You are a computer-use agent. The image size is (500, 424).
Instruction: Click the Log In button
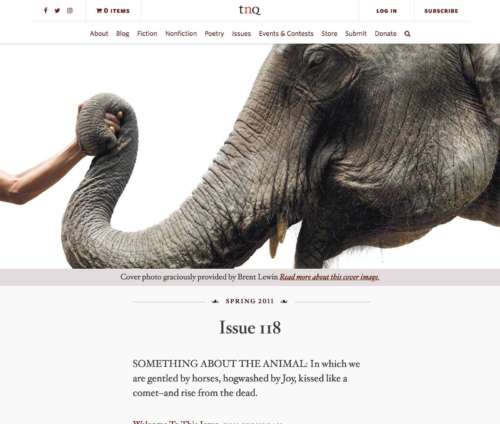[387, 11]
